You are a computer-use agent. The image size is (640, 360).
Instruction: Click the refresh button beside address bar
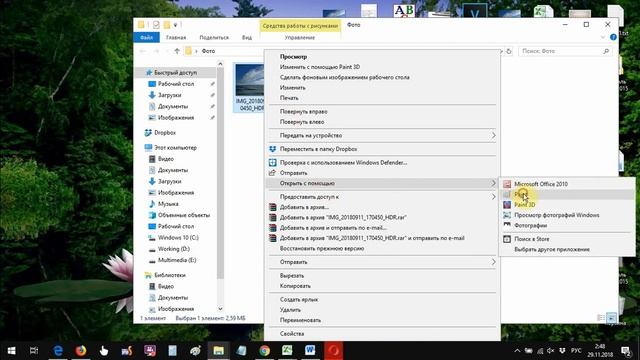[x=509, y=51]
